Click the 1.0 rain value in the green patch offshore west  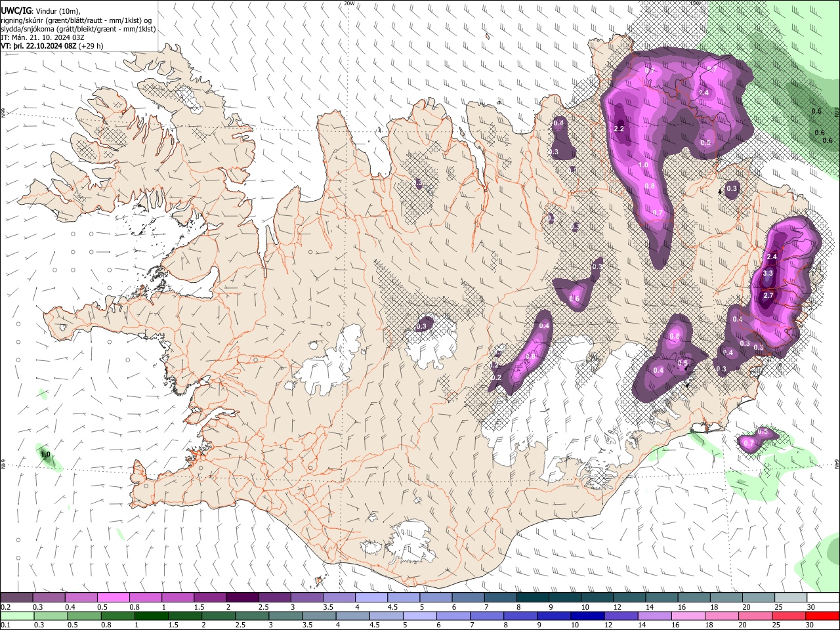click(x=45, y=454)
